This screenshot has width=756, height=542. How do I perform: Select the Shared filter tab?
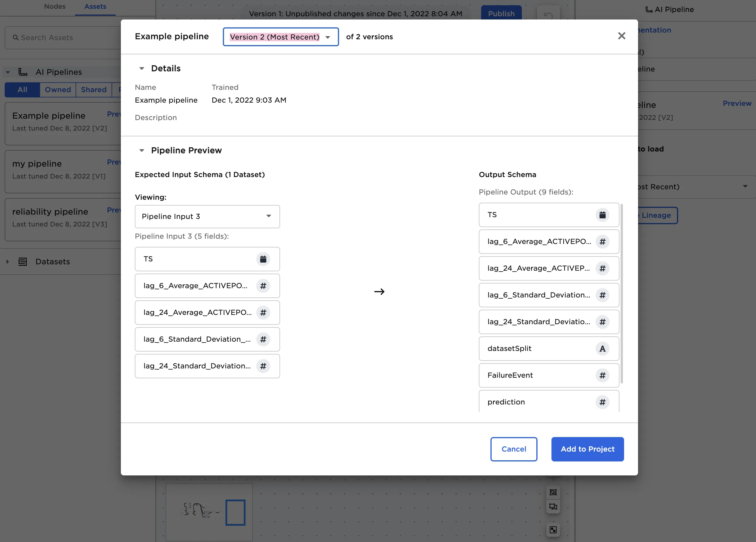tap(94, 90)
